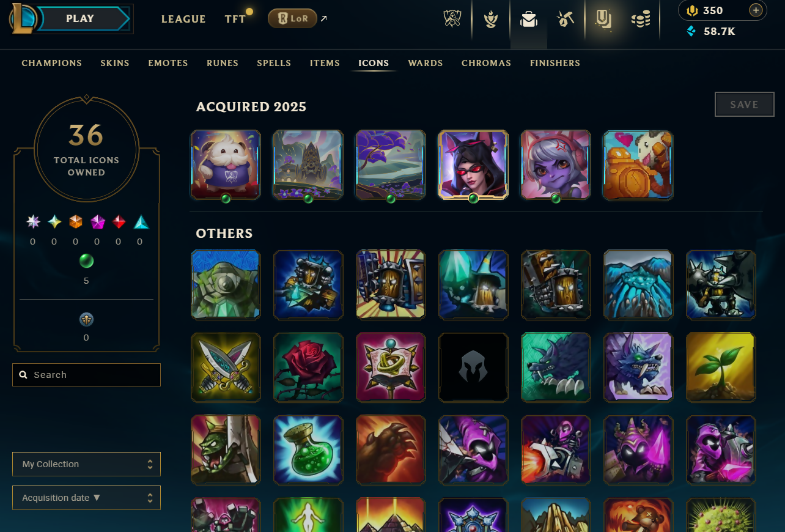Select the red rose summoner icon

point(308,367)
